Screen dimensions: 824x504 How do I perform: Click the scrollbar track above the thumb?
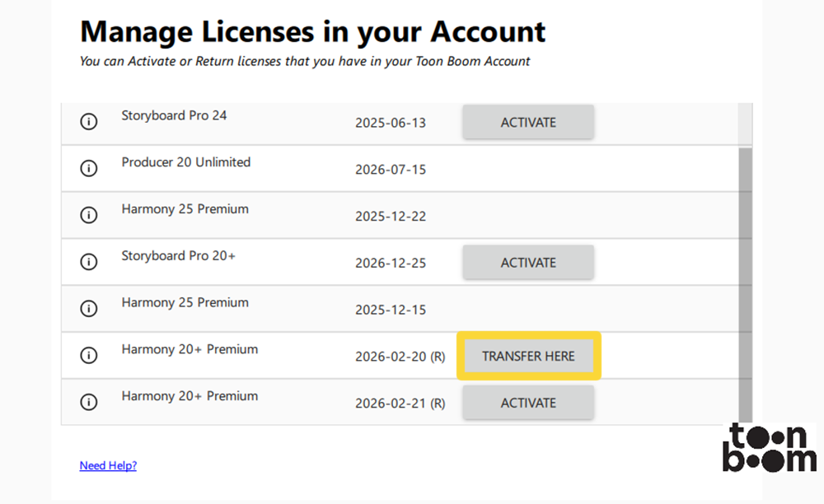click(745, 124)
